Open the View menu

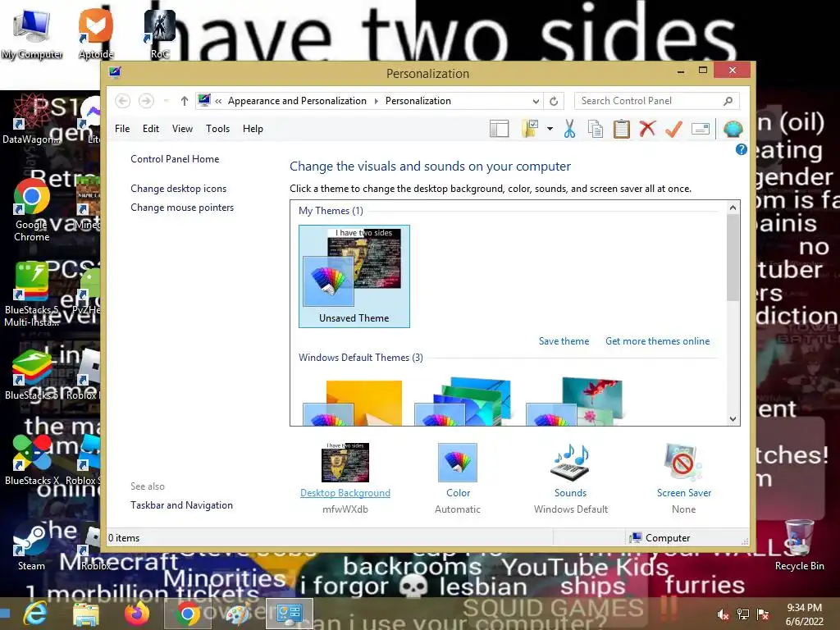182,129
